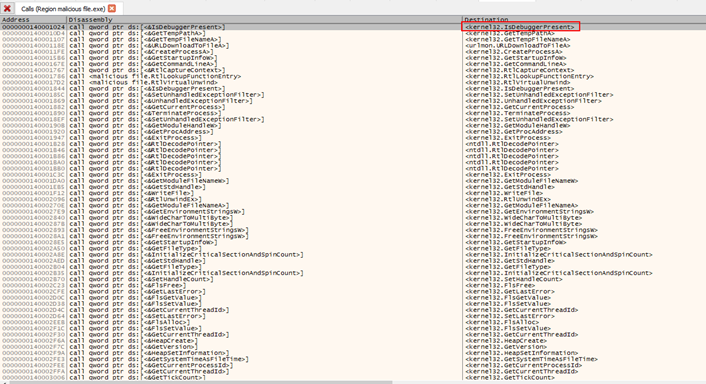Select the &FlsFree call disassembly
The width and height of the screenshot is (706, 384).
[127, 285]
